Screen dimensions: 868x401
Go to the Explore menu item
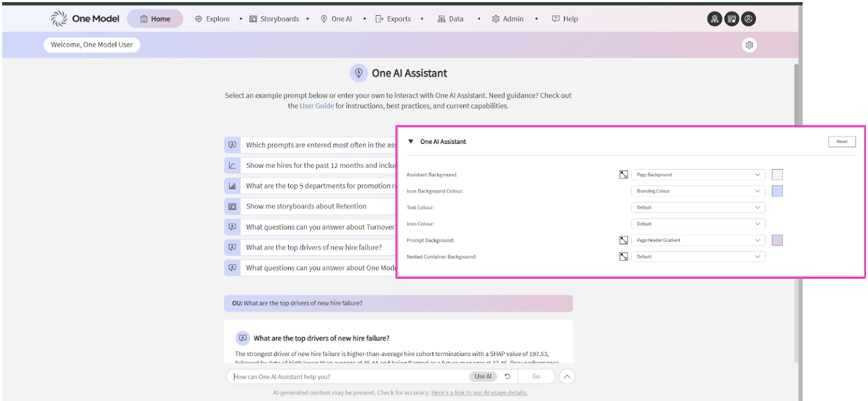(213, 19)
